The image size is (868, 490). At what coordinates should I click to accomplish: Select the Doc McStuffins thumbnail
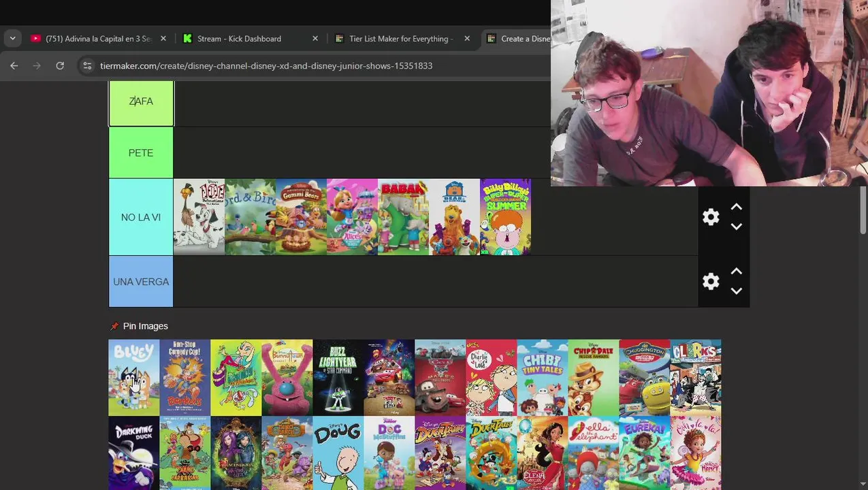[x=389, y=453]
